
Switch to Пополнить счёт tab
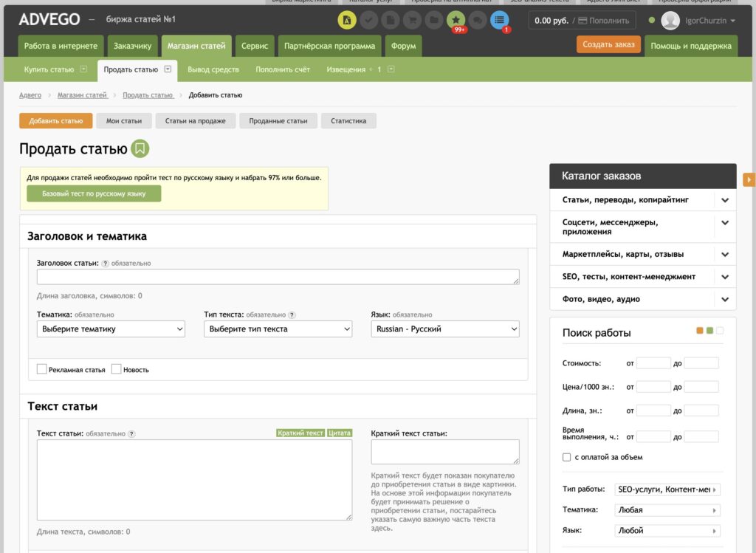[283, 69]
